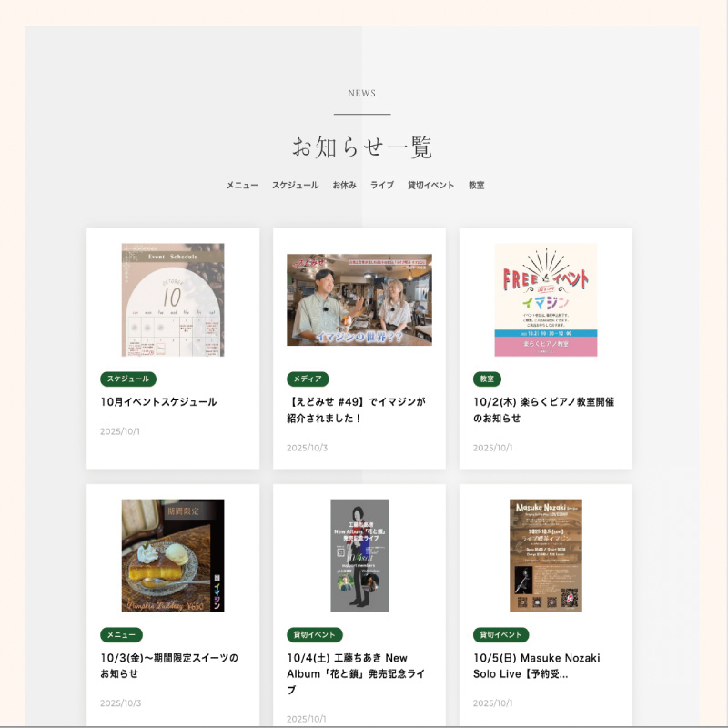Select the メニュー category filter
Viewport: 728px width, 728px height.
(x=242, y=186)
